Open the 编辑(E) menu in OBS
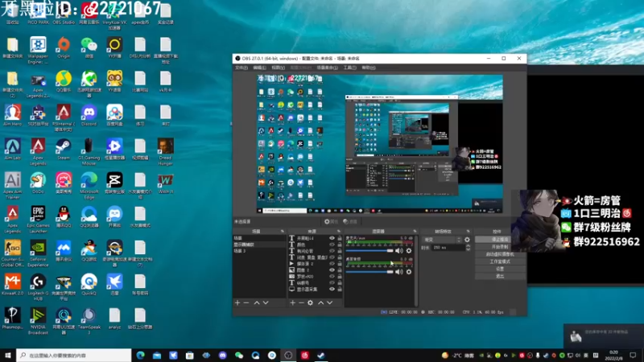The image size is (644, 362). tap(259, 68)
